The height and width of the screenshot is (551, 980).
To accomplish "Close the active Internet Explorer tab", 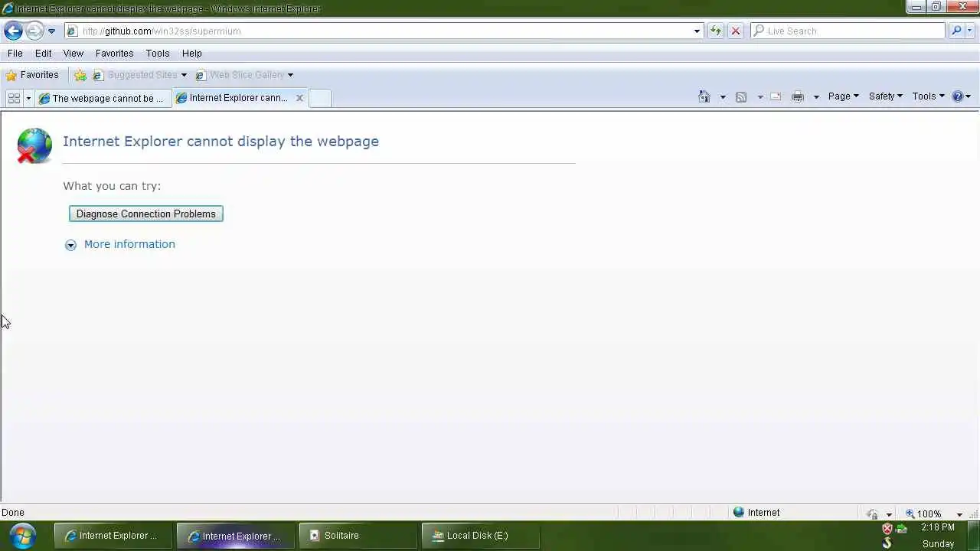I will point(299,98).
